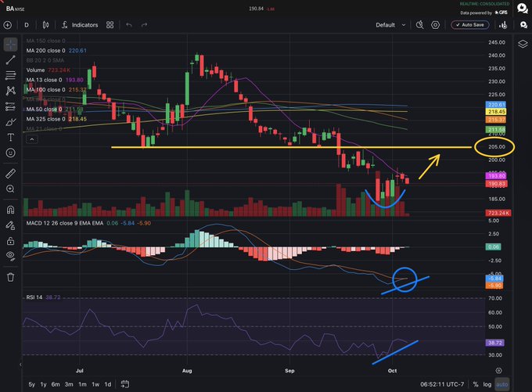The height and width of the screenshot is (392, 532).
Task: Select the trend line drawing tool
Action: [x=10, y=60]
